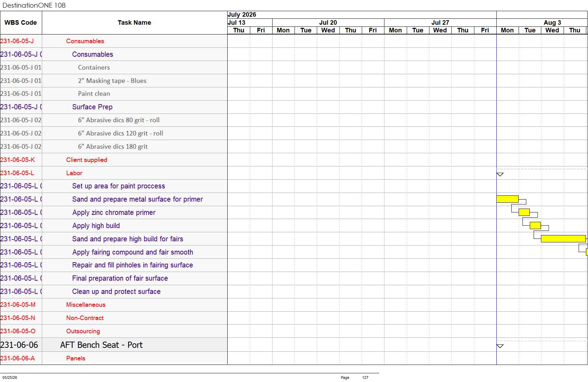The width and height of the screenshot is (588, 382).
Task: Select the yellow bar for Apply high build
Action: pyautogui.click(x=535, y=225)
